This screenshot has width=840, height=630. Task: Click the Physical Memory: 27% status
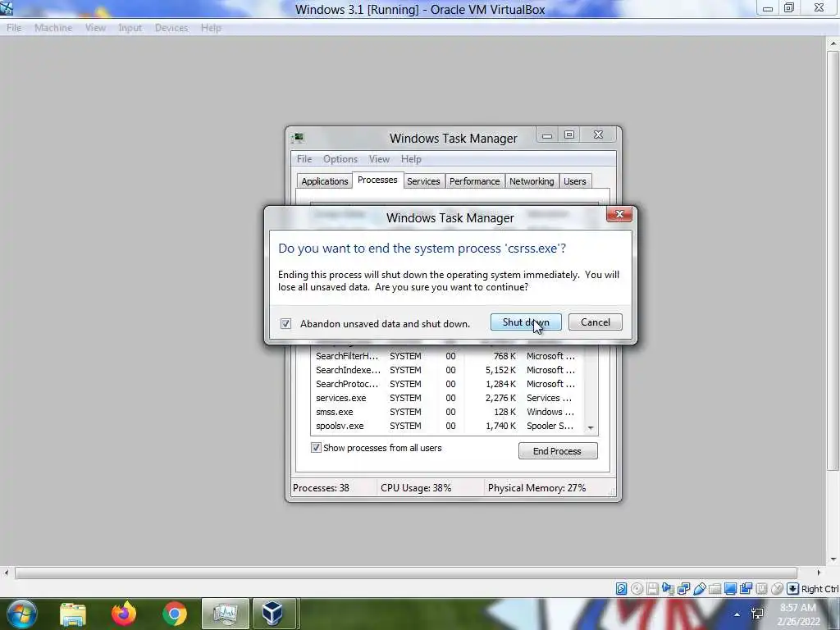click(536, 488)
